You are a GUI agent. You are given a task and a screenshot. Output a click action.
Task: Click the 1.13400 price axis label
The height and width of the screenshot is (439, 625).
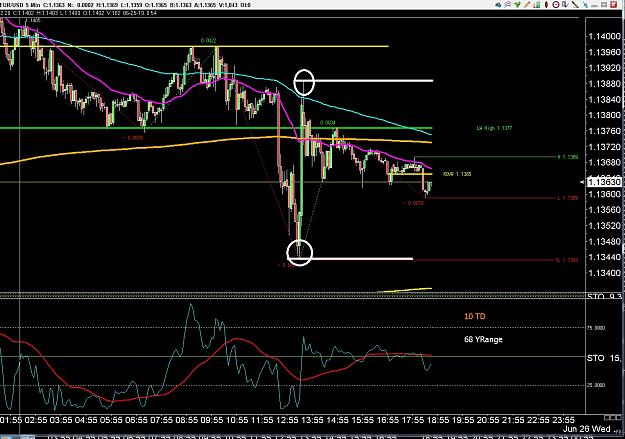pyautogui.click(x=605, y=273)
